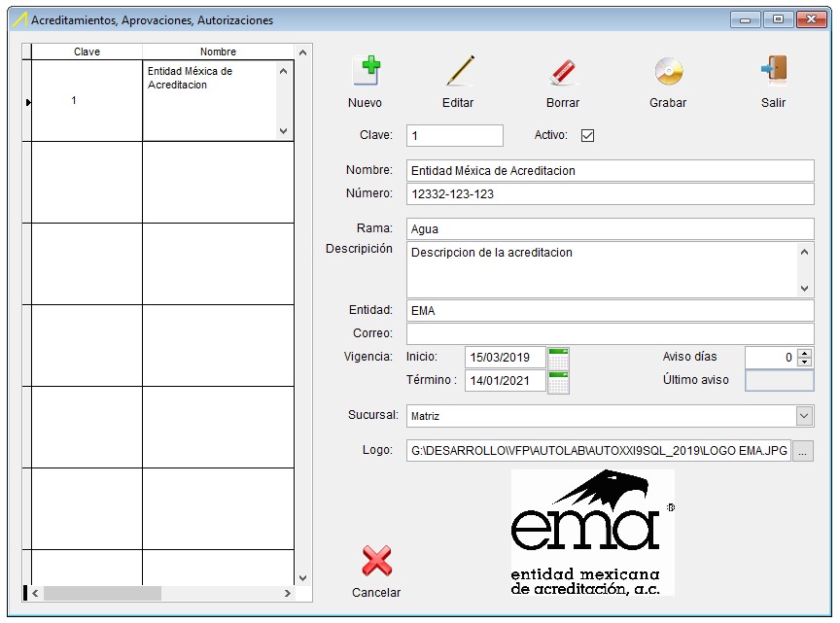The width and height of the screenshot is (840, 623).
Task: Click the Editar pencil icon
Action: click(460, 71)
